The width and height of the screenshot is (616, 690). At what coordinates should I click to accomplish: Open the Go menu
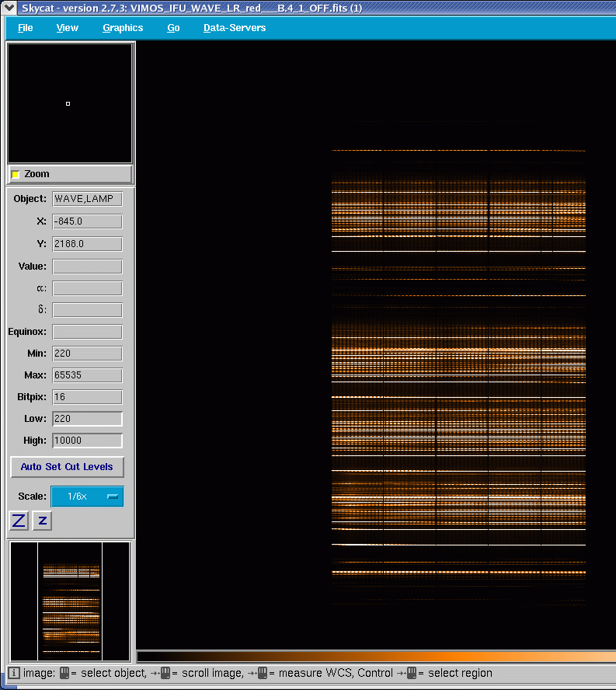173,28
